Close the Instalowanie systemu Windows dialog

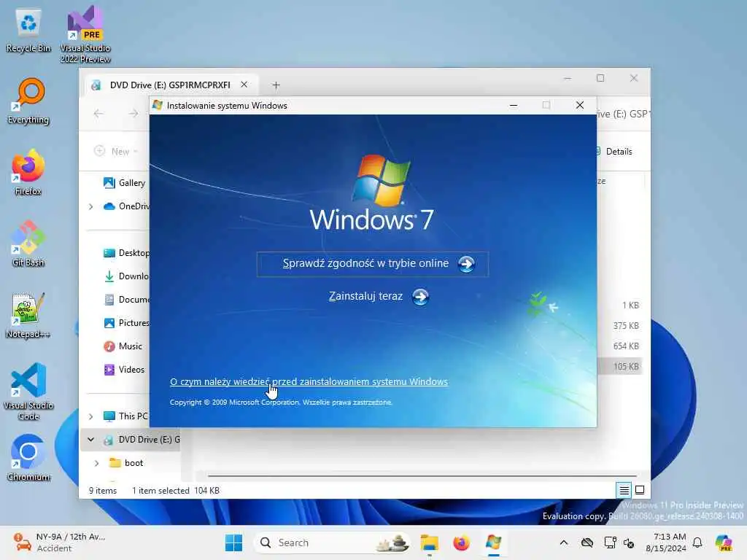click(580, 105)
